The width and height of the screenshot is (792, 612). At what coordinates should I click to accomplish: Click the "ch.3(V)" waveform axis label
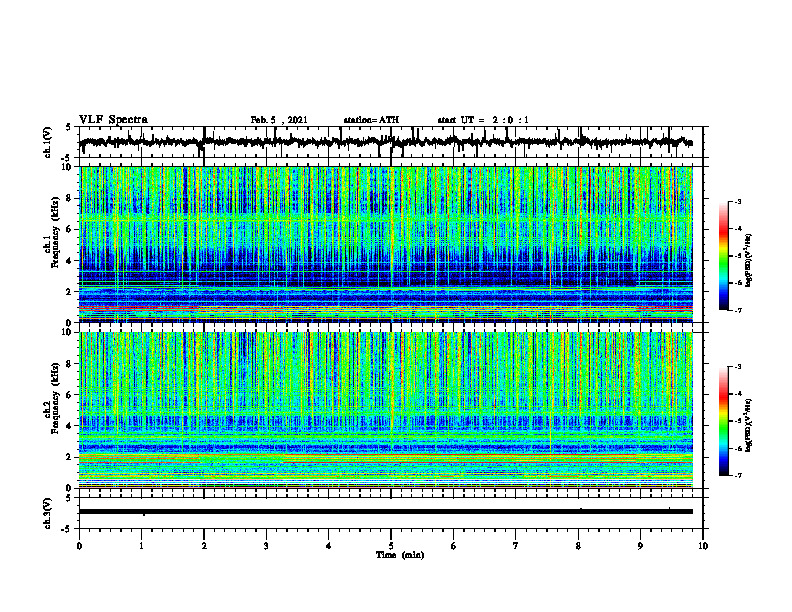click(x=48, y=513)
